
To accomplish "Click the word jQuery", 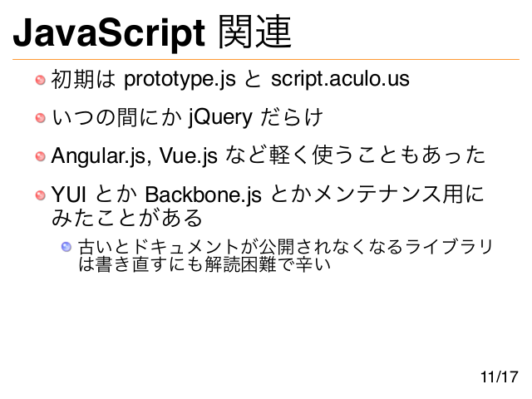I will (x=220, y=119).
